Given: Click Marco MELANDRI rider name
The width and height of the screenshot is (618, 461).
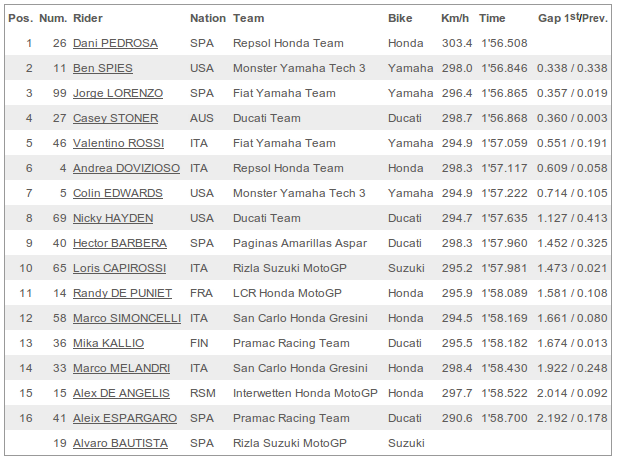Looking at the screenshot, I should coord(121,368).
